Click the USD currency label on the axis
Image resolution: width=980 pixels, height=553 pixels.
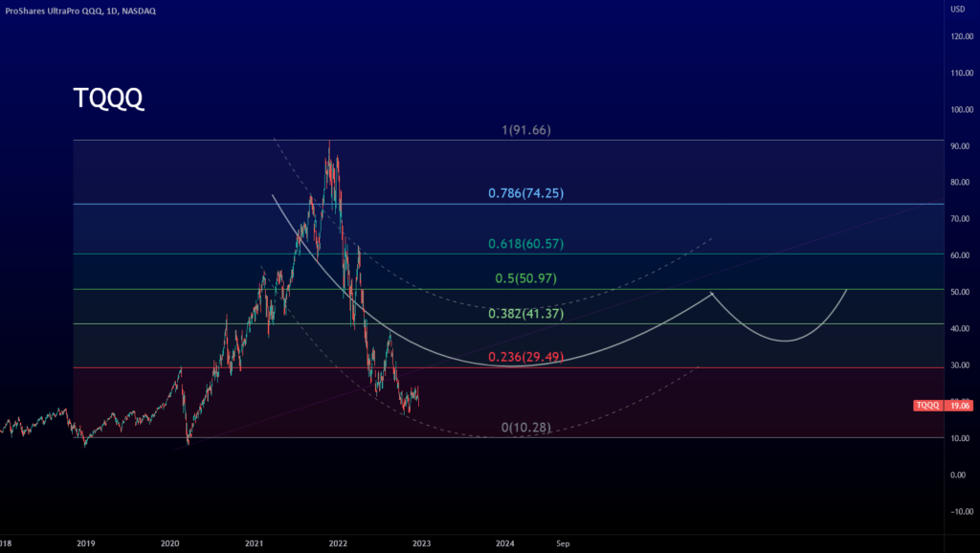point(957,10)
